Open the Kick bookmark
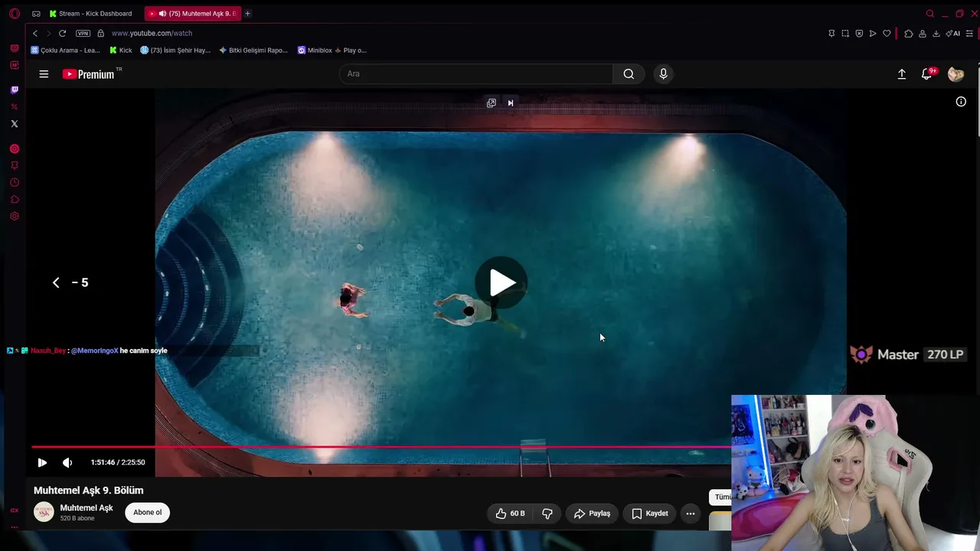The width and height of the screenshot is (980, 551). coord(121,51)
